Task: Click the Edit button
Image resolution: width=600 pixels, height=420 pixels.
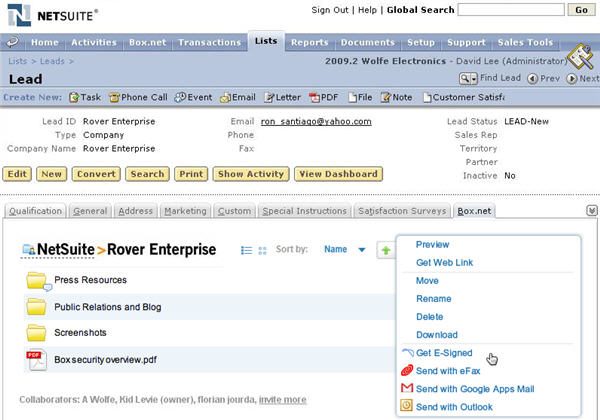Action: 17,174
